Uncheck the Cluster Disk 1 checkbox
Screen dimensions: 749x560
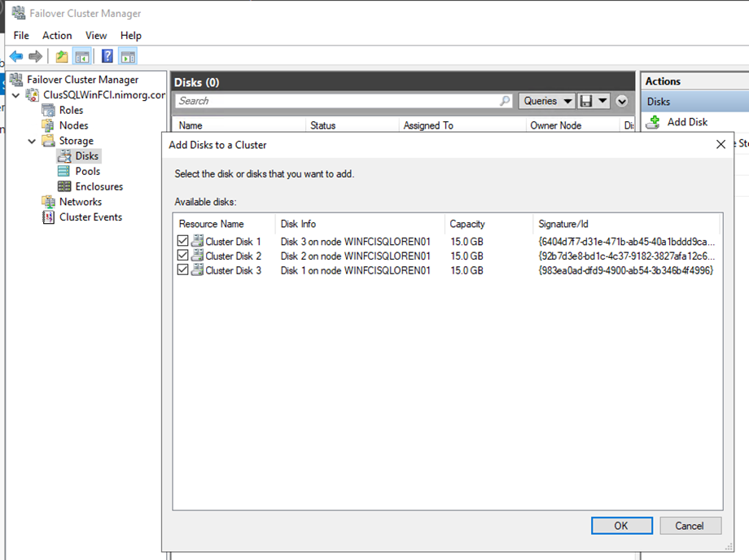(x=182, y=241)
